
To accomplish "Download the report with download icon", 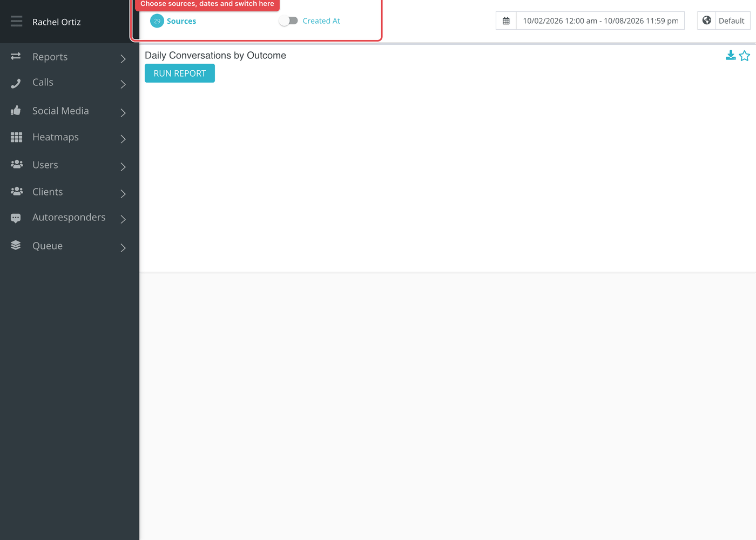I will [x=731, y=55].
